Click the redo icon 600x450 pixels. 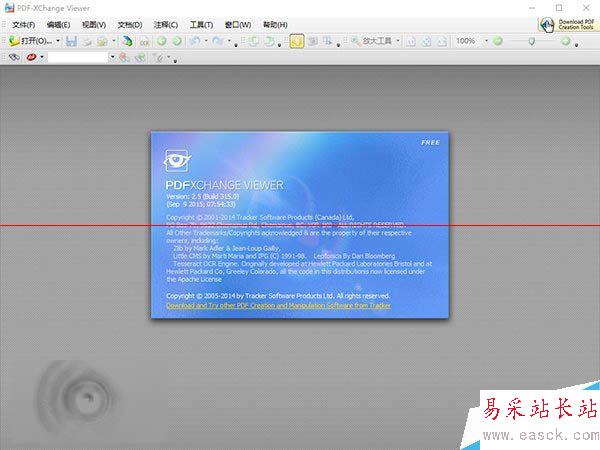click(x=218, y=41)
